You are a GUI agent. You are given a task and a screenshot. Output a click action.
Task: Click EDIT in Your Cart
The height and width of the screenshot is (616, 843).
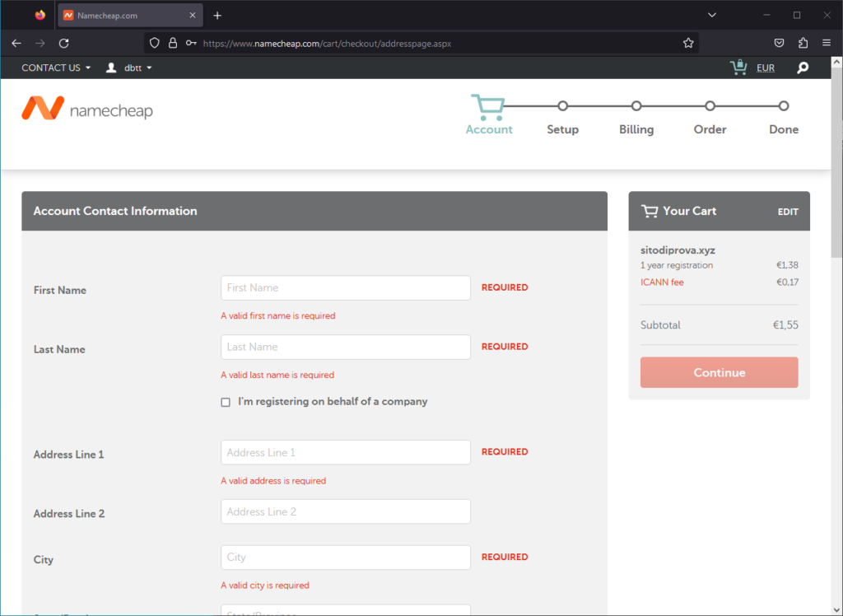pyautogui.click(x=788, y=212)
